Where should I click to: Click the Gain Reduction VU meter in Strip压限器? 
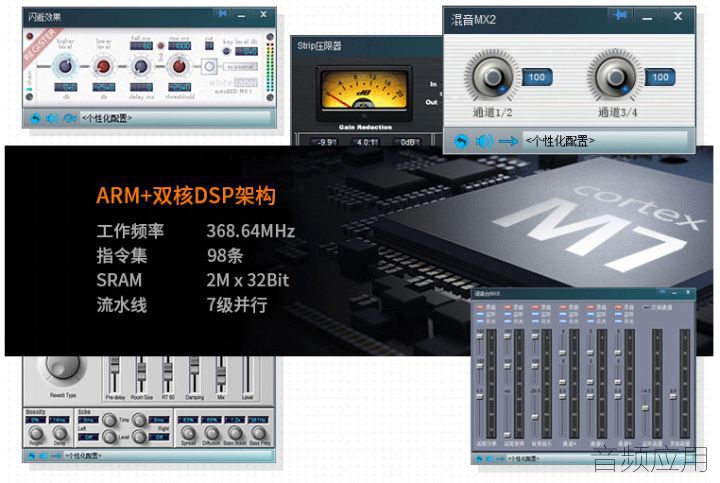pos(364,91)
